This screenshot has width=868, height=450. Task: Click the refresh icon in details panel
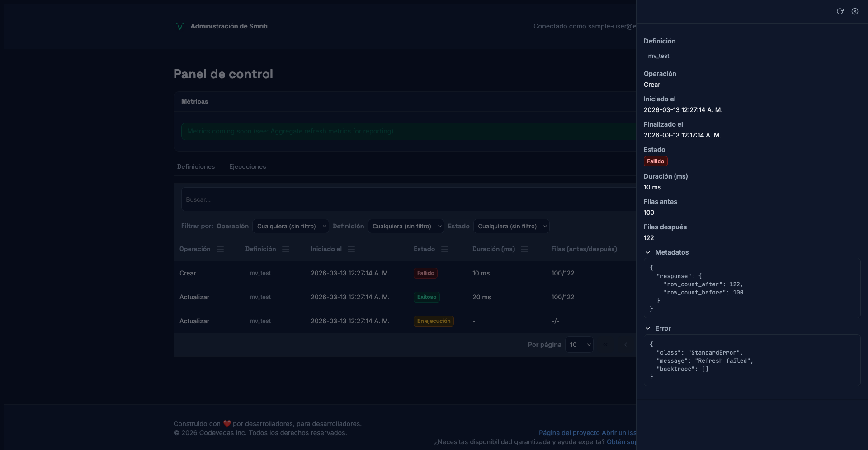[x=840, y=11]
